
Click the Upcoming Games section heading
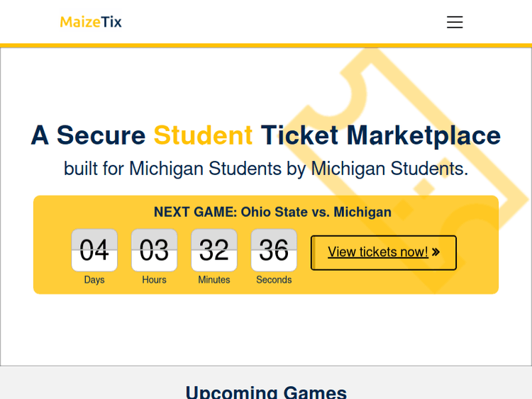click(266, 391)
